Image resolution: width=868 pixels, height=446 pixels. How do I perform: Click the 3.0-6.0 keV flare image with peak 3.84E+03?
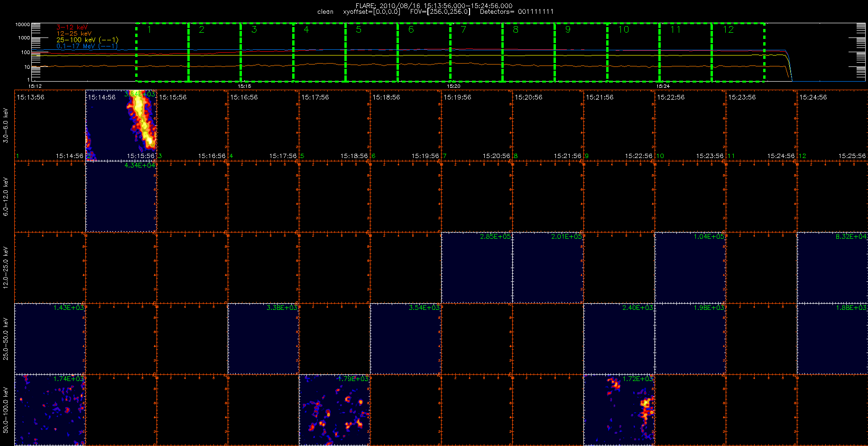pos(121,125)
